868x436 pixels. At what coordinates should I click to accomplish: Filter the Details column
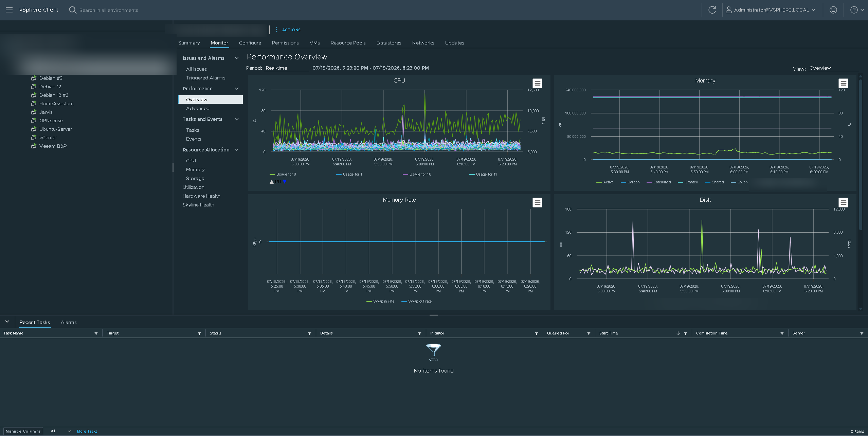420,333
